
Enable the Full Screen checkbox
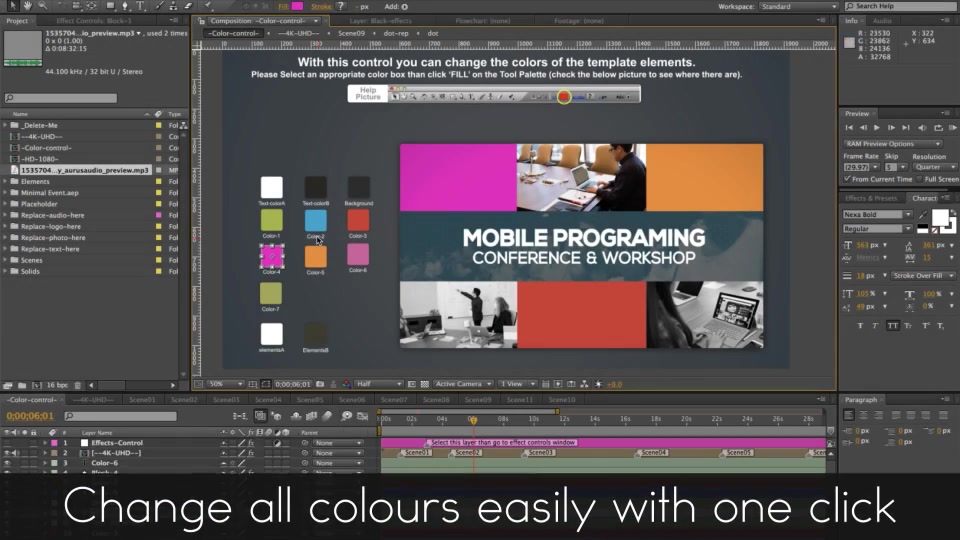920,179
